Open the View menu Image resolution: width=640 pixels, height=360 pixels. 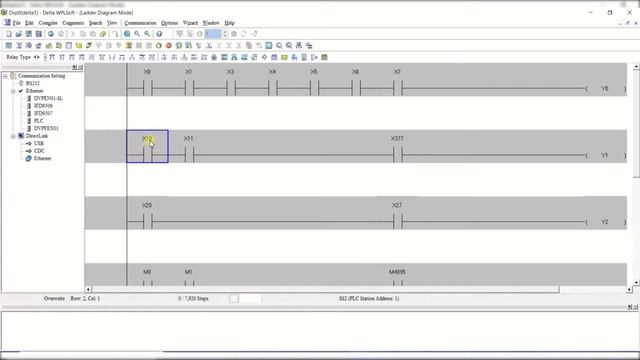112,23
